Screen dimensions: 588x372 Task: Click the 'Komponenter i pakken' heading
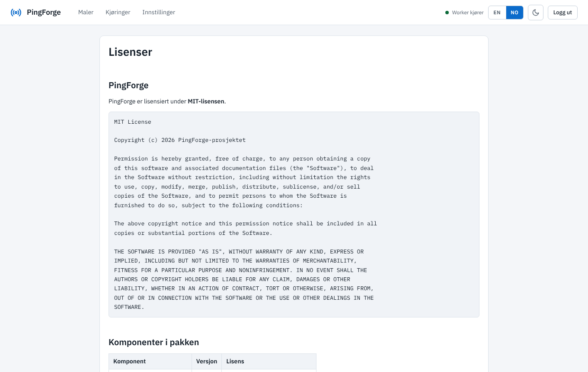153,342
